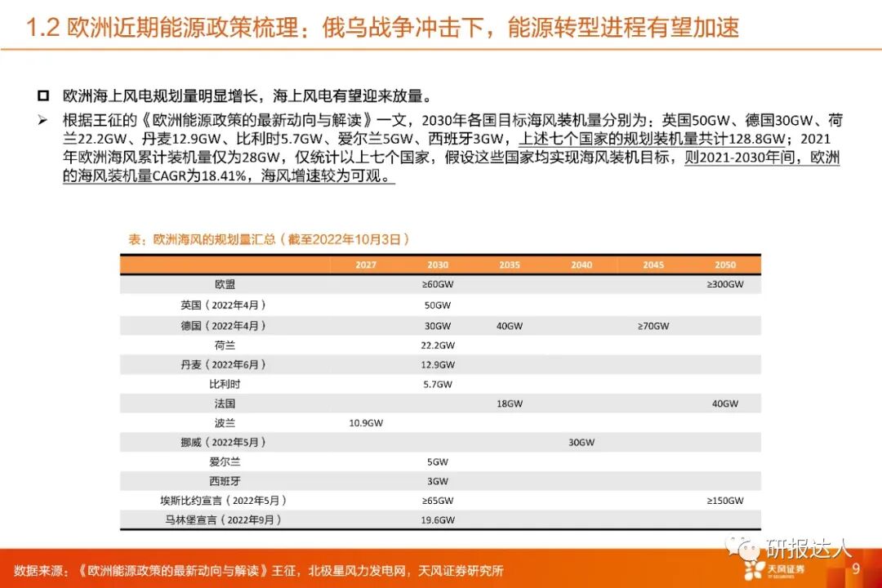Viewport: 882px width, 588px height.
Task: Select the 2030 column header
Action: [438, 265]
